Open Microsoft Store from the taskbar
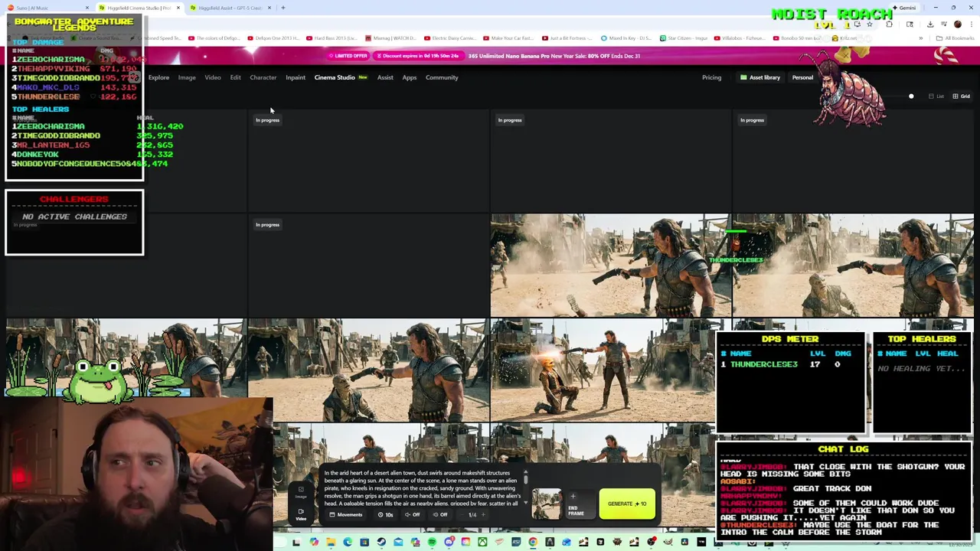 point(364,542)
